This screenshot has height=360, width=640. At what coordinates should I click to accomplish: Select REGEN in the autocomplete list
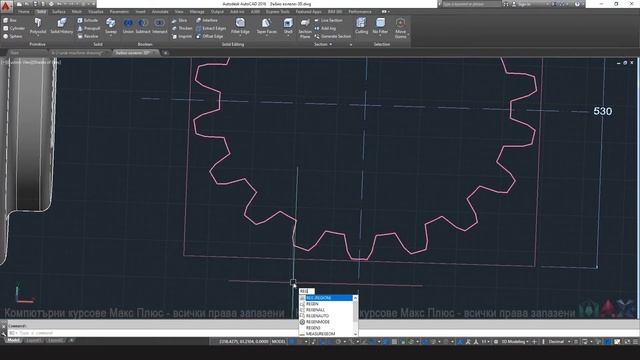[x=326, y=304]
